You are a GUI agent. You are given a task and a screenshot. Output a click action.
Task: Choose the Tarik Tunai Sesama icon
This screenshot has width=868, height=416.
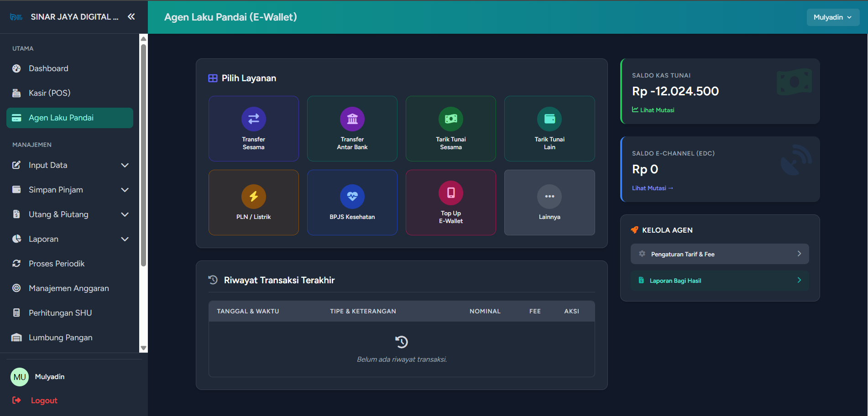coord(450,119)
